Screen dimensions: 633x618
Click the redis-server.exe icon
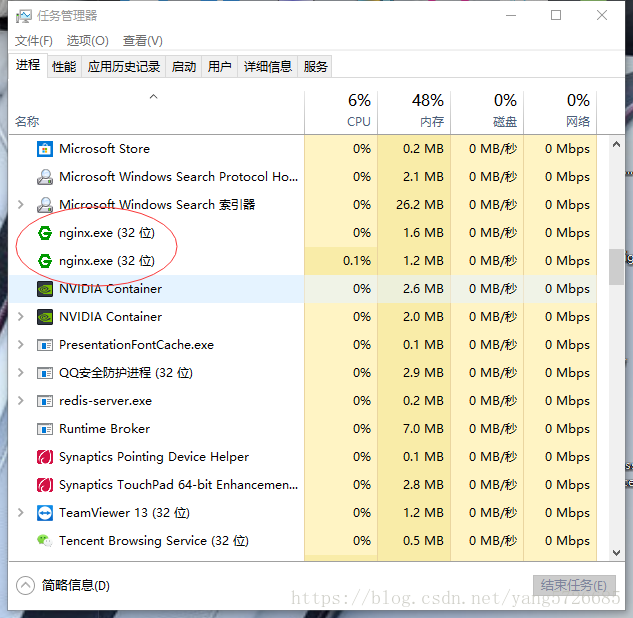click(45, 401)
